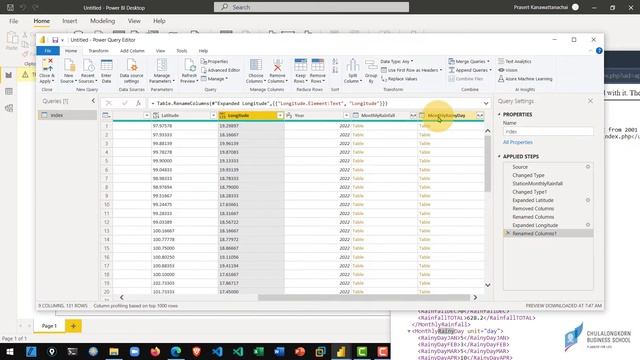Viewport: 640px width, 360px height.
Task: Open the File tab in Power Query
Action: click(48, 51)
